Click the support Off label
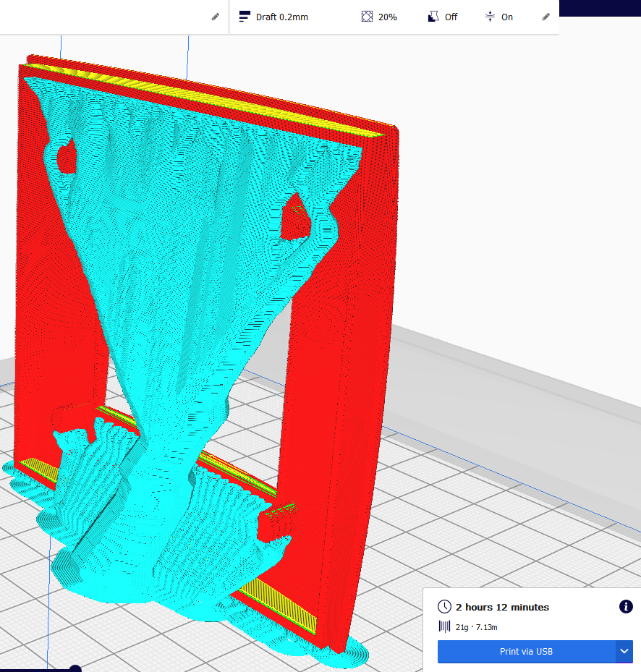 tap(451, 17)
